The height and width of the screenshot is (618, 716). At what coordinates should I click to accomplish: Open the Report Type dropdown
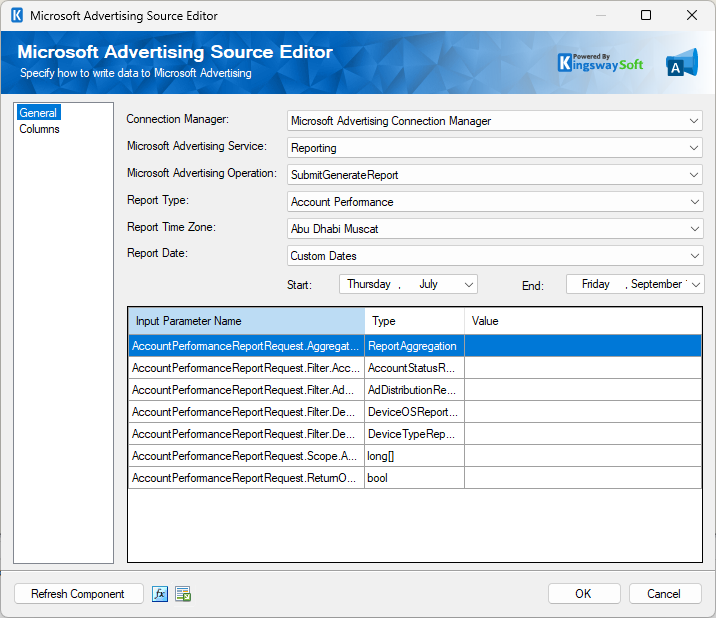pyautogui.click(x=694, y=202)
